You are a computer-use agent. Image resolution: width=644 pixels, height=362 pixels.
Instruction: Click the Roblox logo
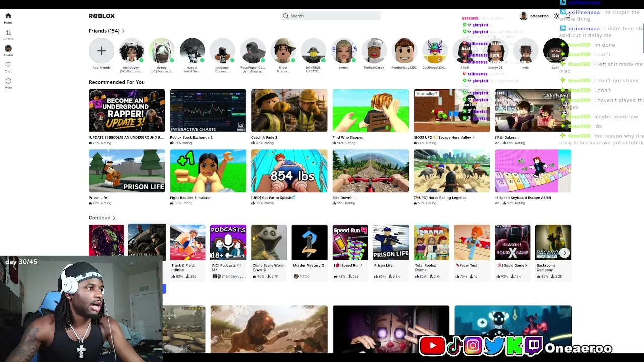[102, 16]
